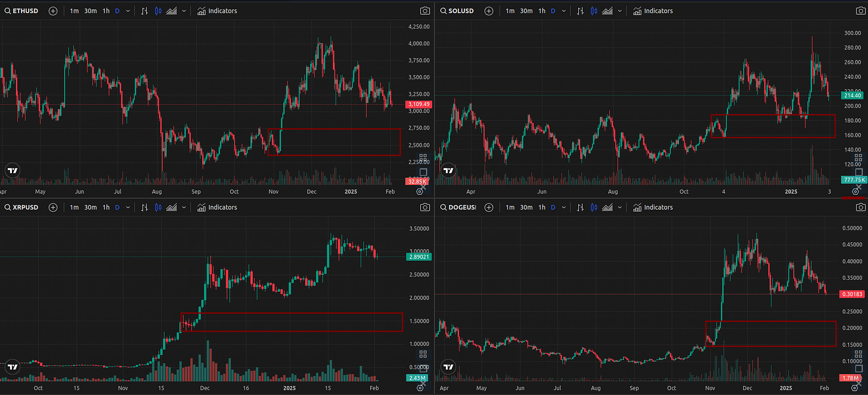
Task: Select the candles chart style on ETHUSD
Action: [158, 11]
